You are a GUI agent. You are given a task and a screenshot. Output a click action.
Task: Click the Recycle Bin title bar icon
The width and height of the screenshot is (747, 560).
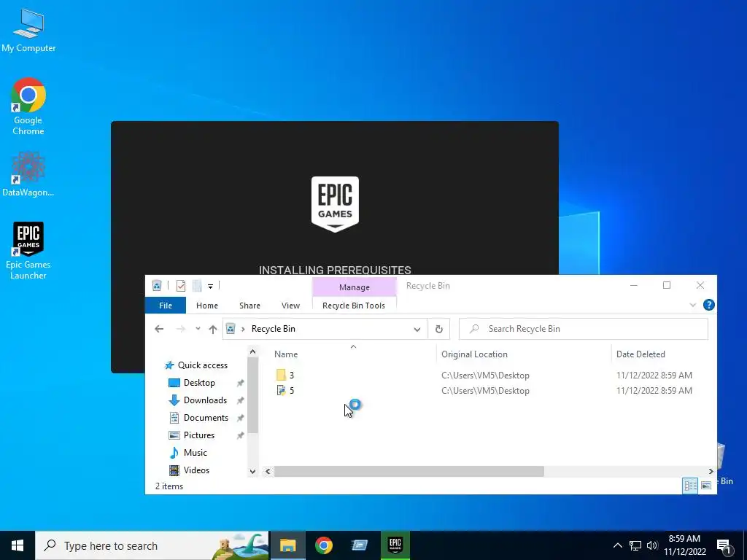pos(157,286)
